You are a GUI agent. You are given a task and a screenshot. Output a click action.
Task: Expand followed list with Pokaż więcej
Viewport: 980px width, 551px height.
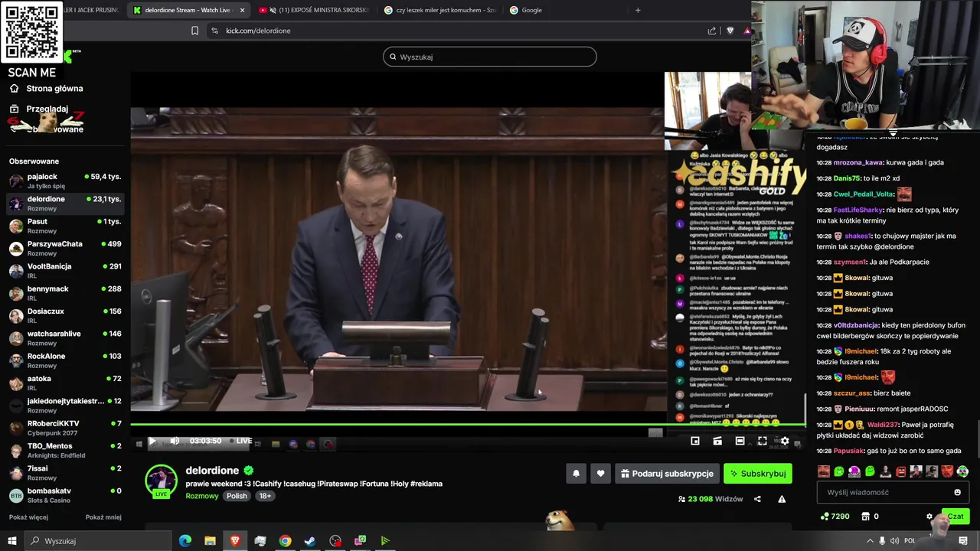coord(28,517)
